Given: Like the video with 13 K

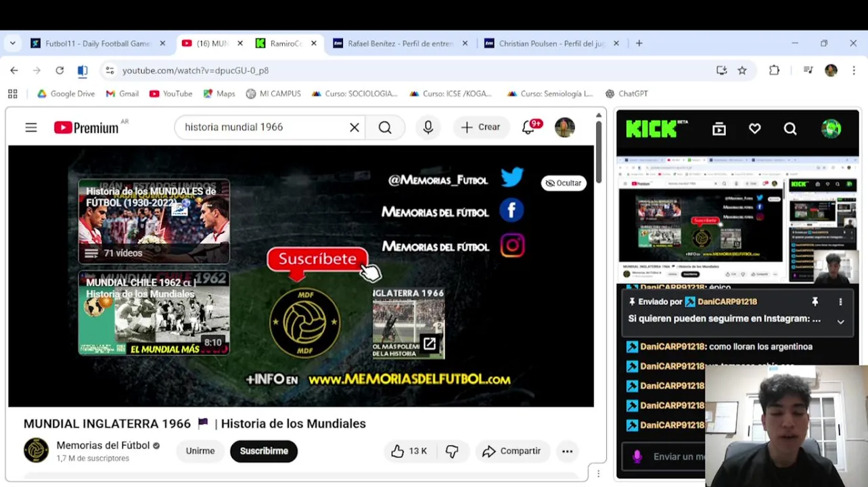Looking at the screenshot, I should [409, 451].
